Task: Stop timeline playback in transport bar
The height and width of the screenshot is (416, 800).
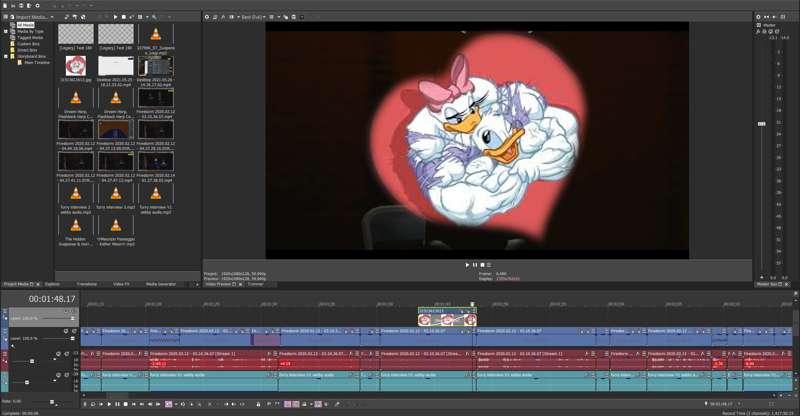Action: (126, 404)
